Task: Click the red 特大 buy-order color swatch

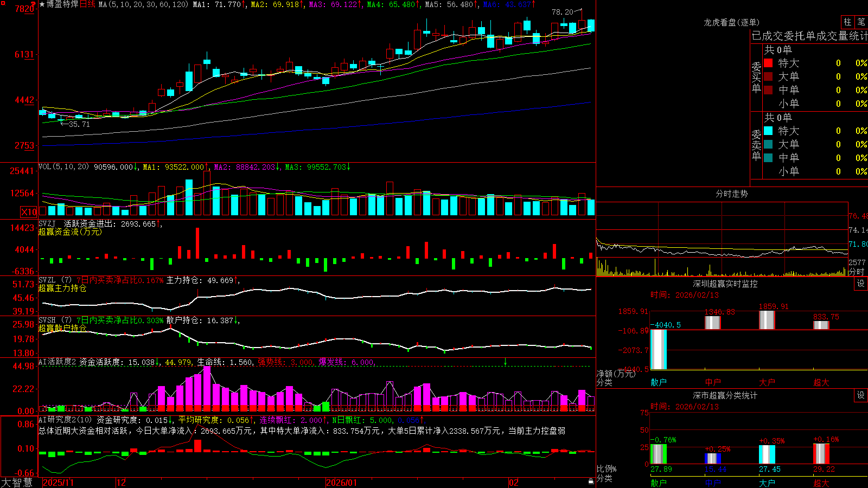Action: point(768,63)
